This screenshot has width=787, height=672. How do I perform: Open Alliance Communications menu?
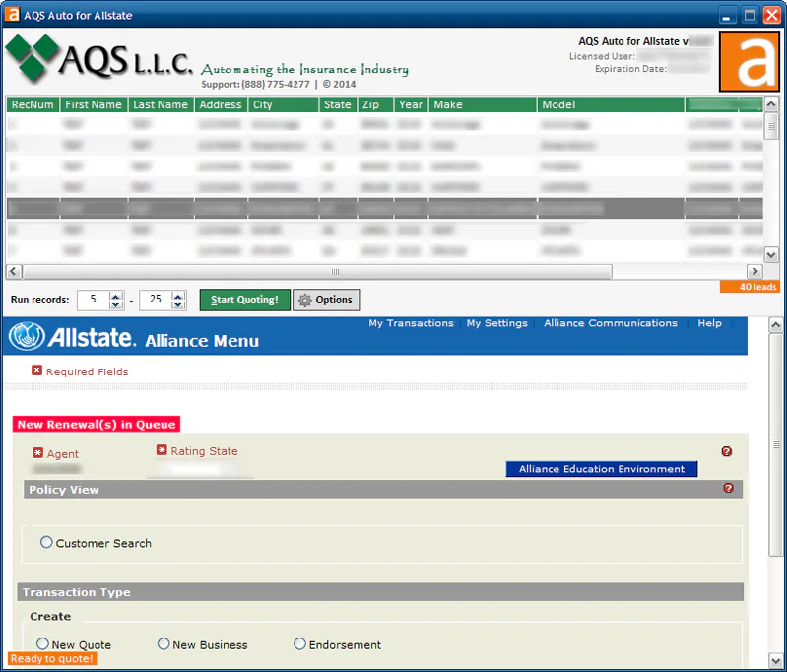pos(611,323)
